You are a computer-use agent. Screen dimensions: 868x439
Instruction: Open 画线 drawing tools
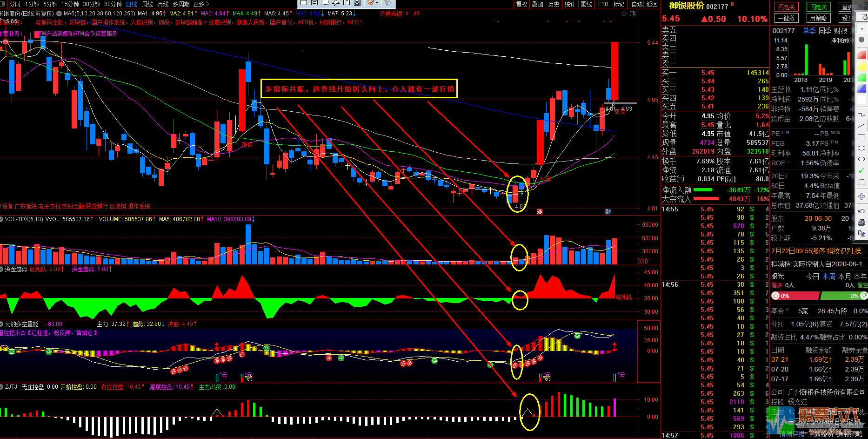pos(587,4)
